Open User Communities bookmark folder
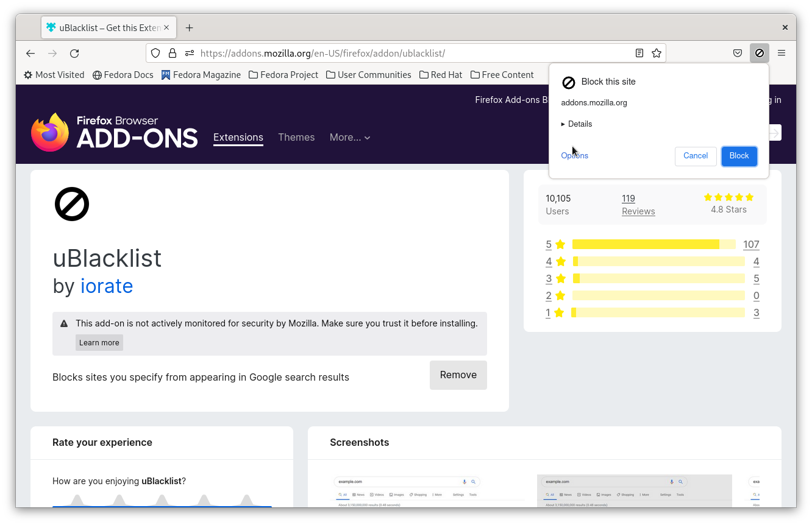812x525 pixels. tap(369, 75)
